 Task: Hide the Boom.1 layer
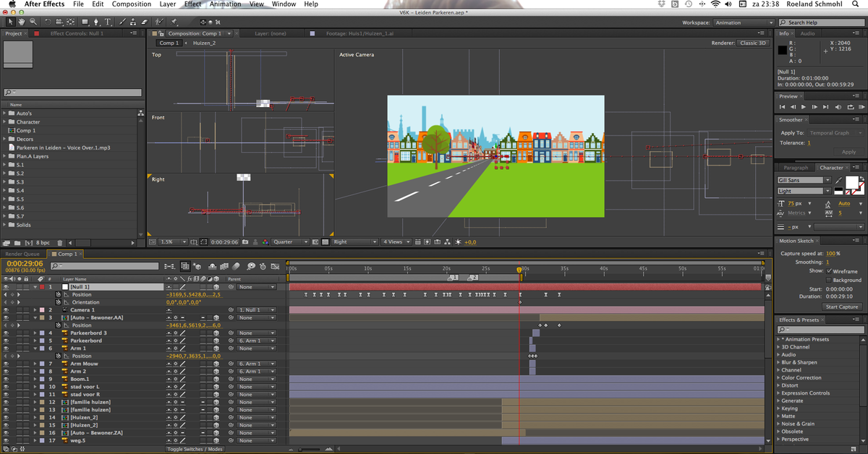pyautogui.click(x=6, y=380)
